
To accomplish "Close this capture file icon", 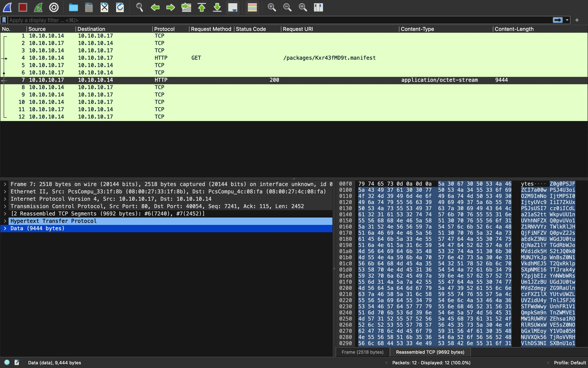I will click(105, 7).
